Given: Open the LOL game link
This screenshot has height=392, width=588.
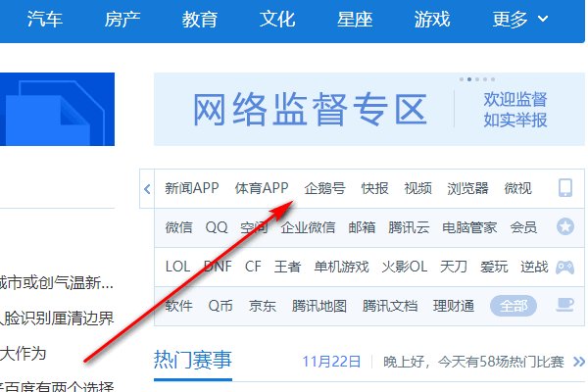Looking at the screenshot, I should pos(177,267).
